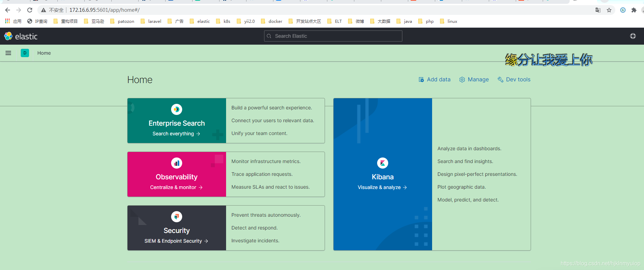Viewport: 644px width, 270px height.
Task: Open the java bookmark folder
Action: 404,21
